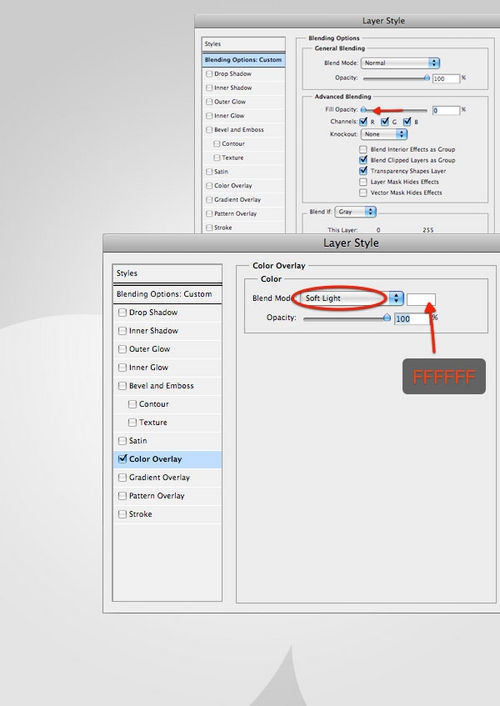
Task: Toggle Blend Interior Effects as Group
Action: 363,149
